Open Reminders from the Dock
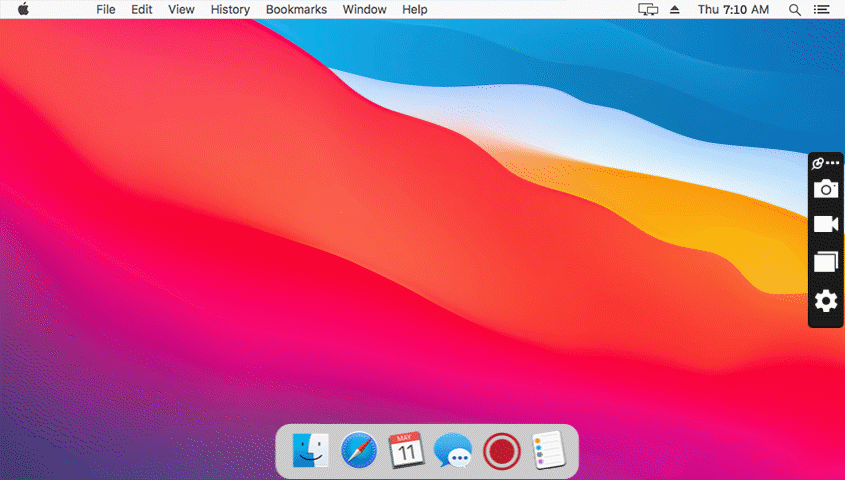 tap(548, 451)
